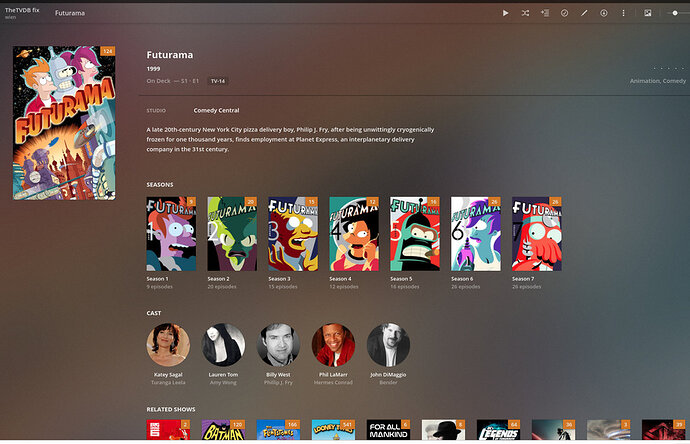690x444 pixels.
Task: Open the Season 3 poster
Action: pos(293,234)
